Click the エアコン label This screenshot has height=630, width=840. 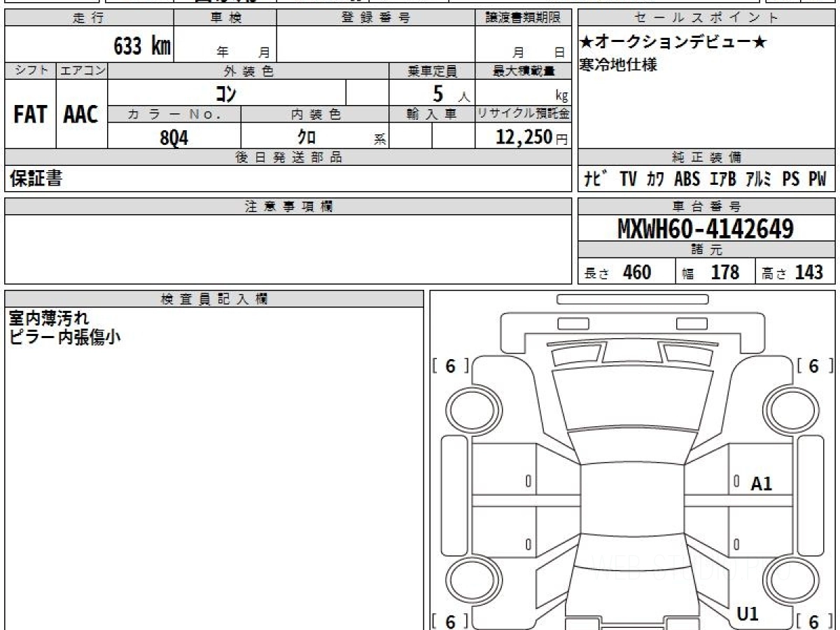coord(82,71)
